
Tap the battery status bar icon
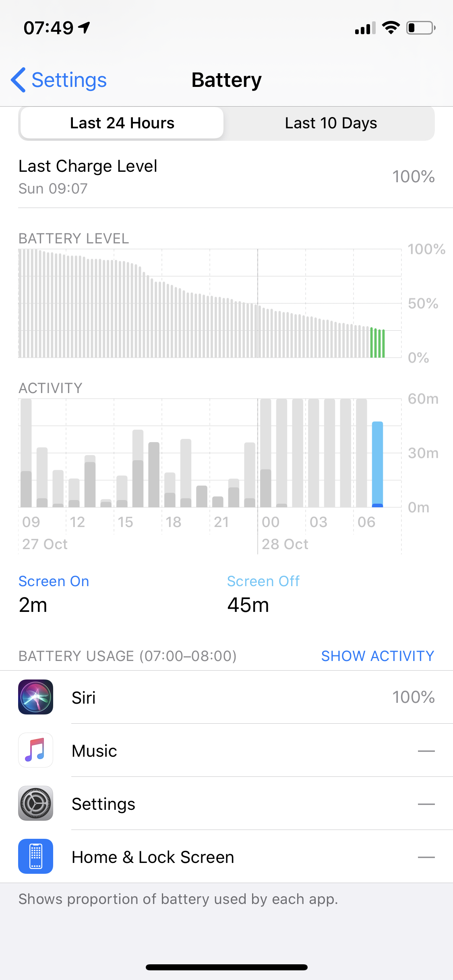tap(420, 28)
